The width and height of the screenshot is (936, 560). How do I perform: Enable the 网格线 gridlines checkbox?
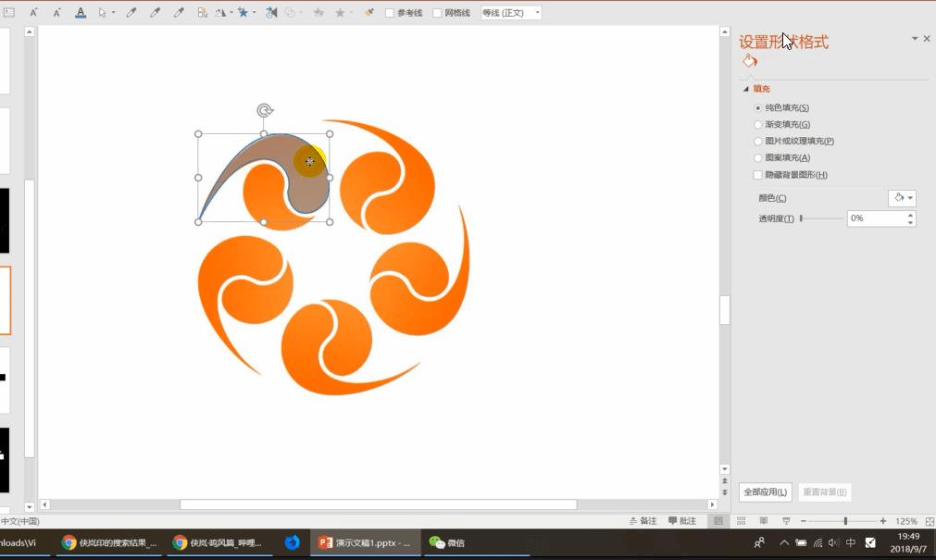(x=438, y=13)
